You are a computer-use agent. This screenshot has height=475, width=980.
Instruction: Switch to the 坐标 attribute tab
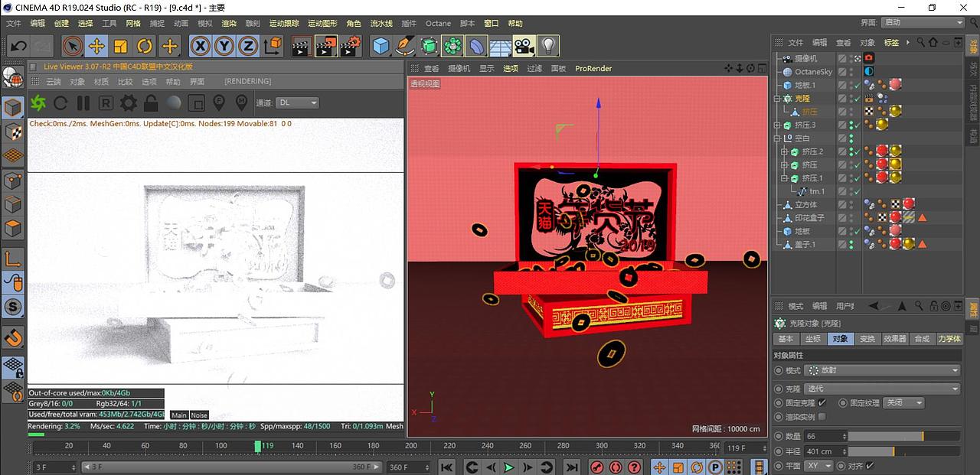[x=812, y=338]
